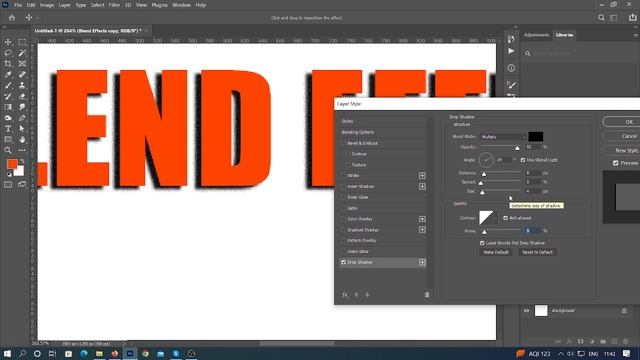Select the Zoom tool
This screenshot has width=640, height=360.
(8, 150)
